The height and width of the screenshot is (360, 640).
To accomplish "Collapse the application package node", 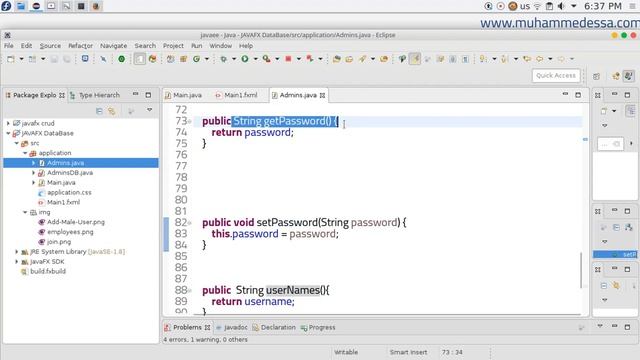I will pos(25,153).
